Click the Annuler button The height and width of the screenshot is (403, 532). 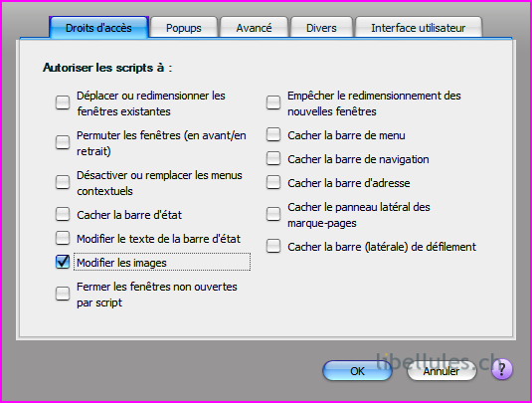click(442, 371)
